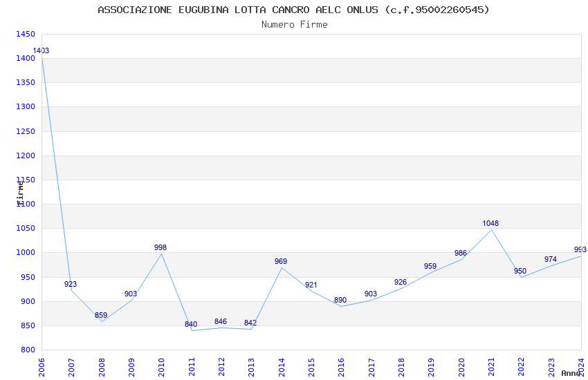Click the 2011 x-axis year label
This screenshot has width=588, height=380.
tap(191, 368)
